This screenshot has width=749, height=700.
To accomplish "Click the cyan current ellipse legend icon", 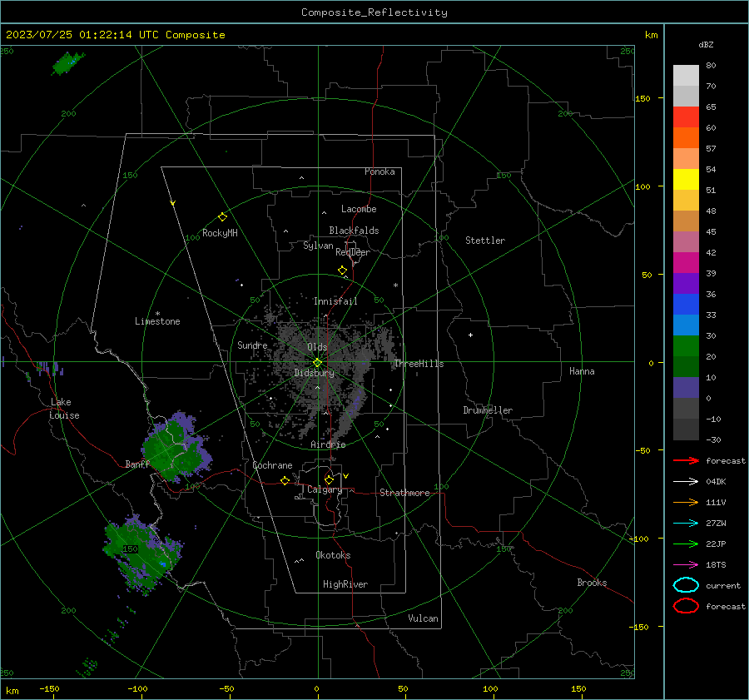I will tap(686, 585).
